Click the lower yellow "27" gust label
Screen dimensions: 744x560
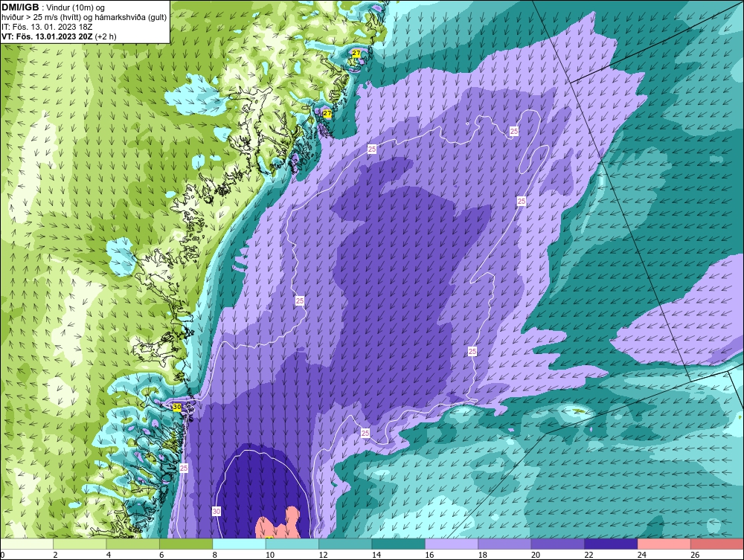(x=327, y=113)
